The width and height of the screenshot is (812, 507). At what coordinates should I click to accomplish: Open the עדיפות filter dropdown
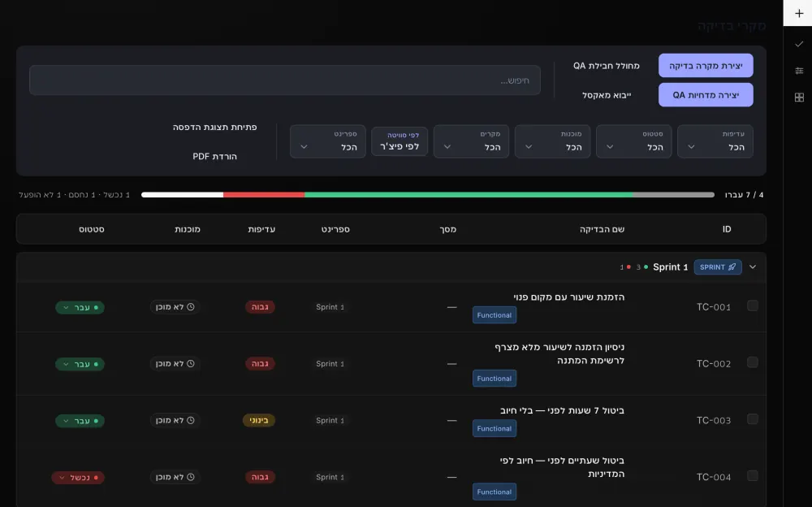(715, 141)
